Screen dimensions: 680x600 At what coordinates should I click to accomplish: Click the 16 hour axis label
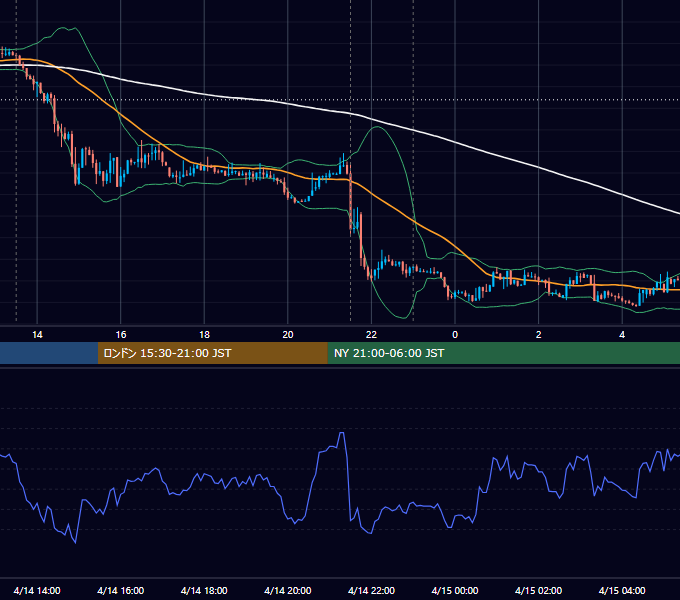click(121, 335)
